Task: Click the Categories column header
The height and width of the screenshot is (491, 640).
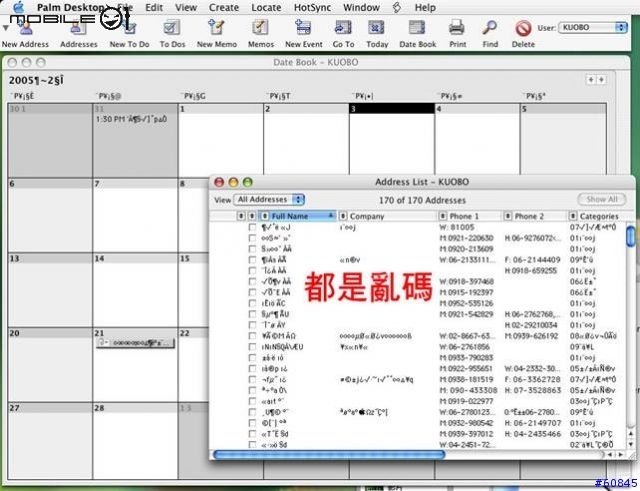Action: tap(599, 216)
